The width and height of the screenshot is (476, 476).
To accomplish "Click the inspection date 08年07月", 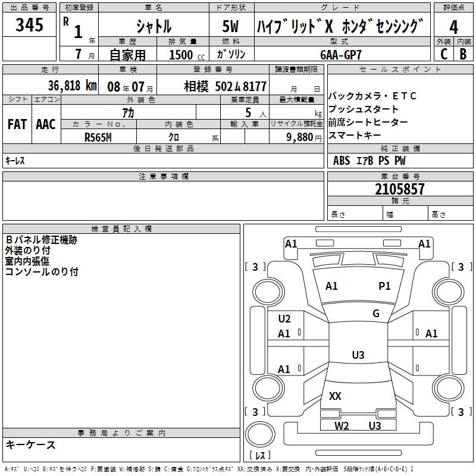I will 130,87.
